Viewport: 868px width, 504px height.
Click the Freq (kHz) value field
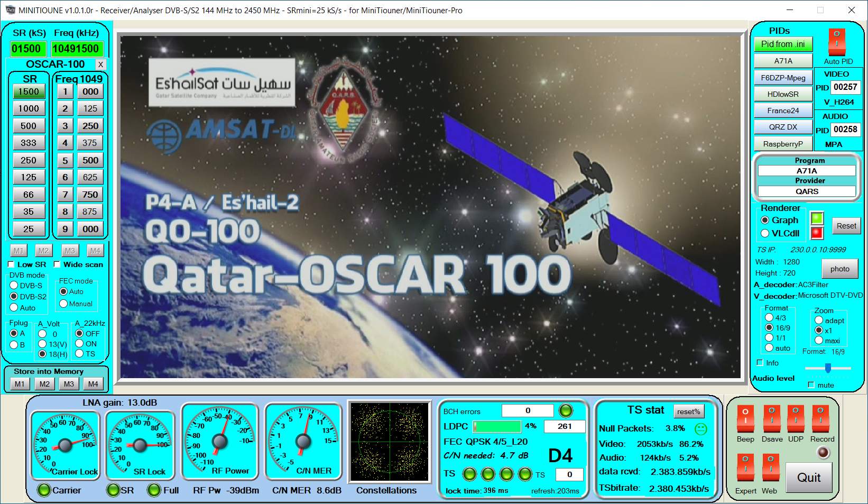76,49
